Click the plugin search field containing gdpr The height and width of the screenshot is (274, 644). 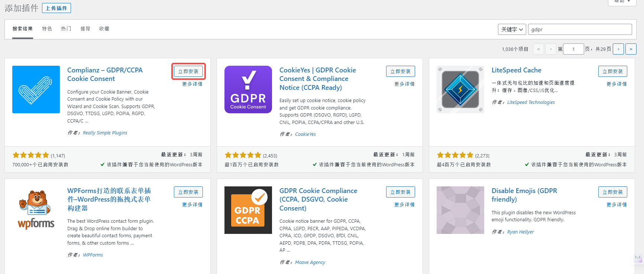click(580, 29)
